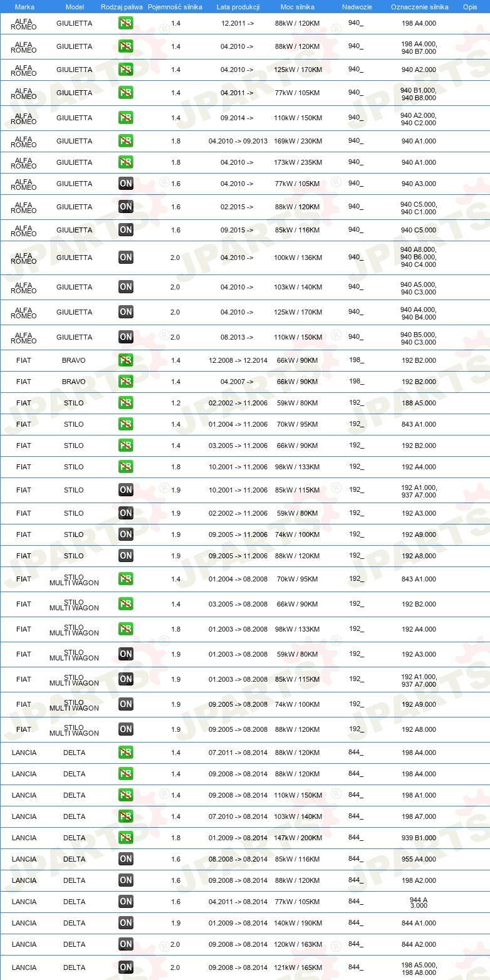Select the PB icon for Giulietta 173kW/235KM
This screenshot has width=490, height=980.
click(x=126, y=162)
